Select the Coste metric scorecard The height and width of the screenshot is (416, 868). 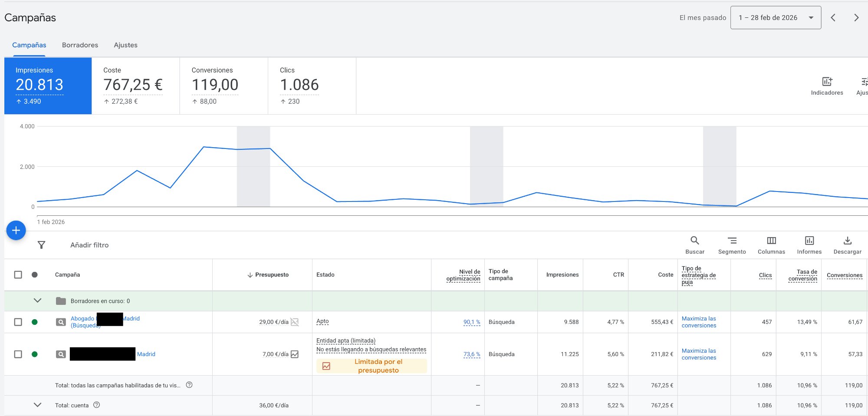[135, 86]
